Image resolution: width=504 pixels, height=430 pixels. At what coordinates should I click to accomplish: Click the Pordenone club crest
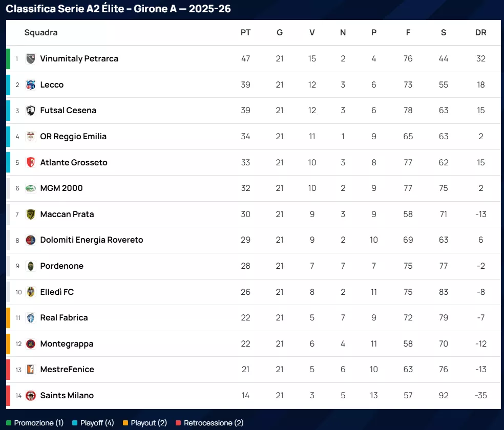[31, 266]
